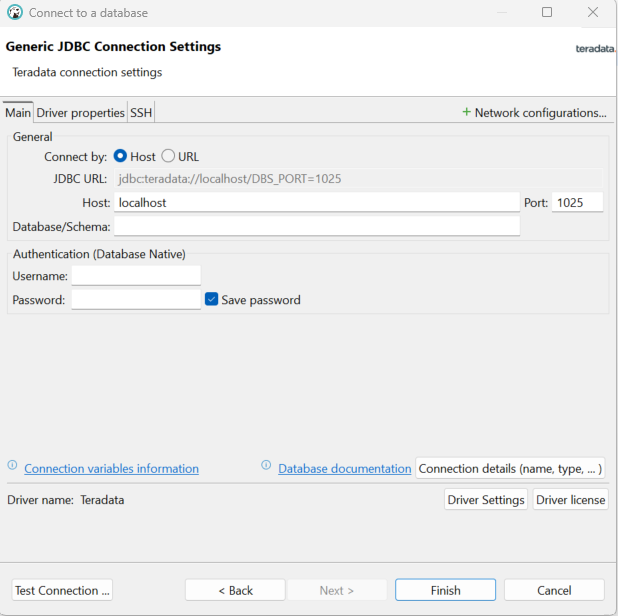Close the Connect to a database window
The image size is (618, 616).
tap(593, 12)
